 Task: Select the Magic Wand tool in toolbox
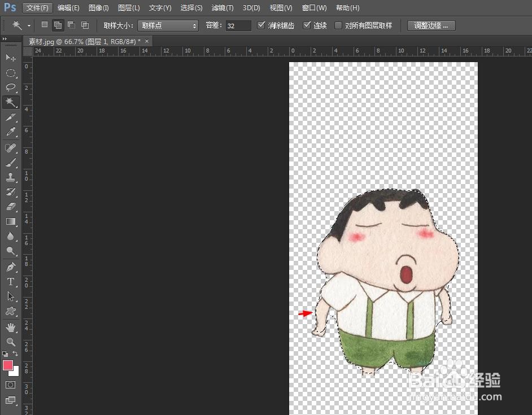pos(11,102)
